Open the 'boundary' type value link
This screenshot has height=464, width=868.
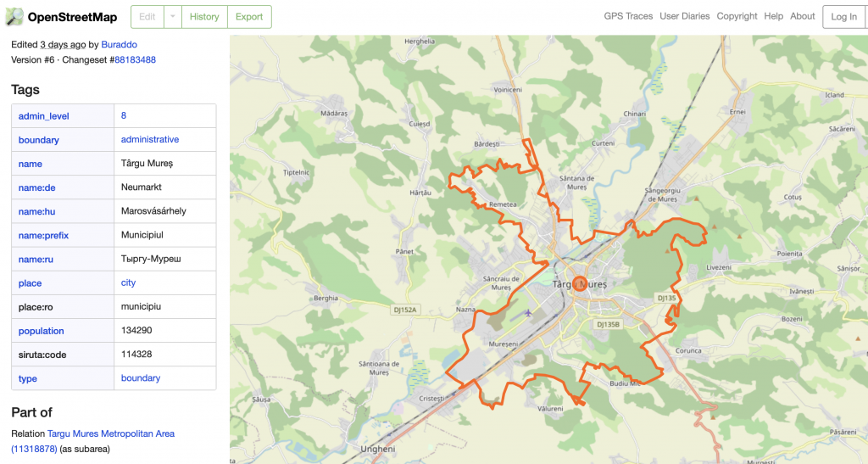[x=141, y=378]
